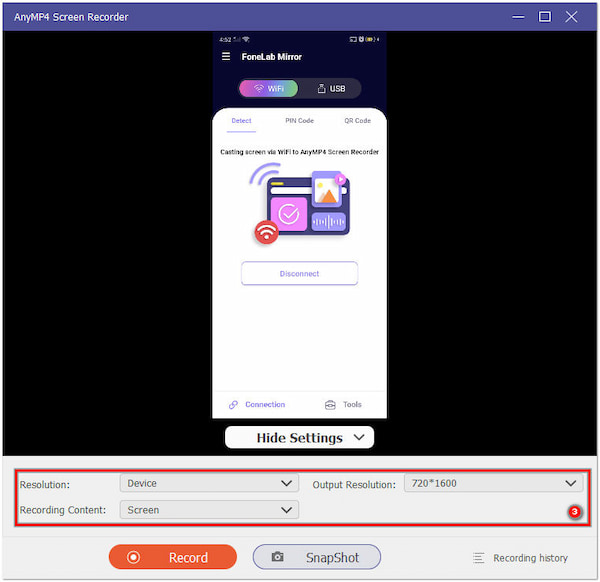Start recording with the Record button

tap(173, 557)
